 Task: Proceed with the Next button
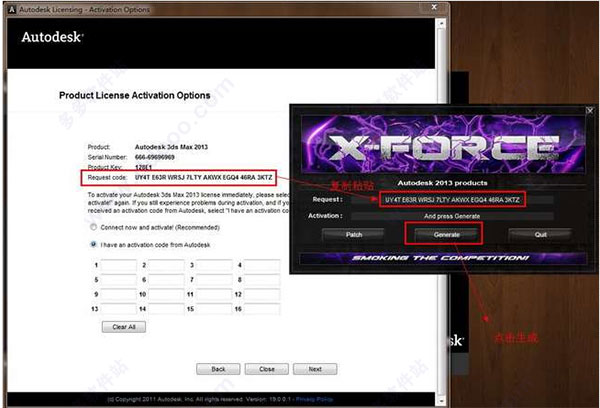point(315,369)
